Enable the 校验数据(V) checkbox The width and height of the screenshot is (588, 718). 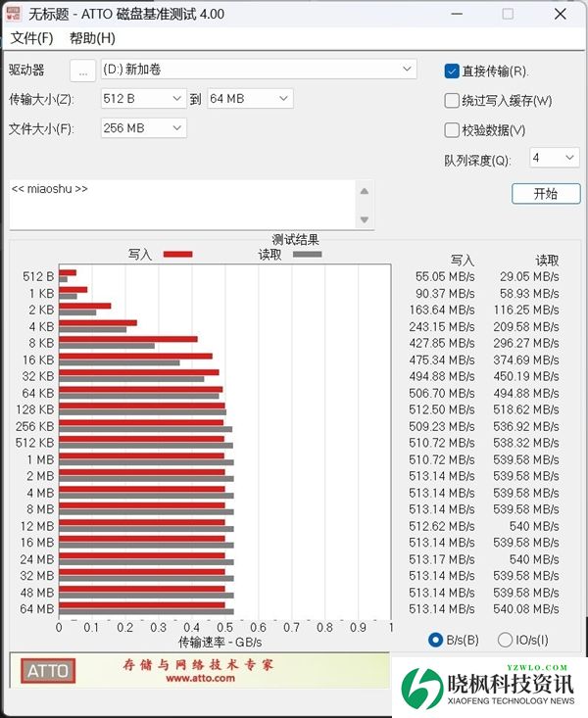[452, 130]
